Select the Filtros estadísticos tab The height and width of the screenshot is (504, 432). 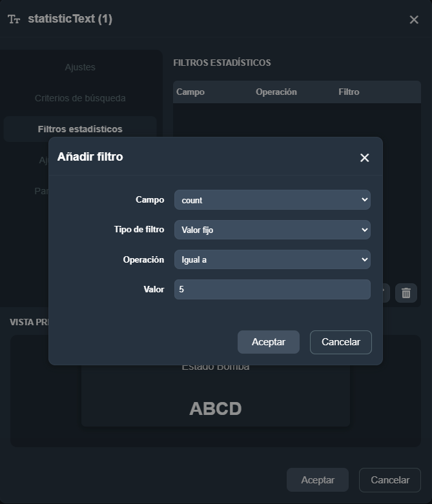[80, 129]
